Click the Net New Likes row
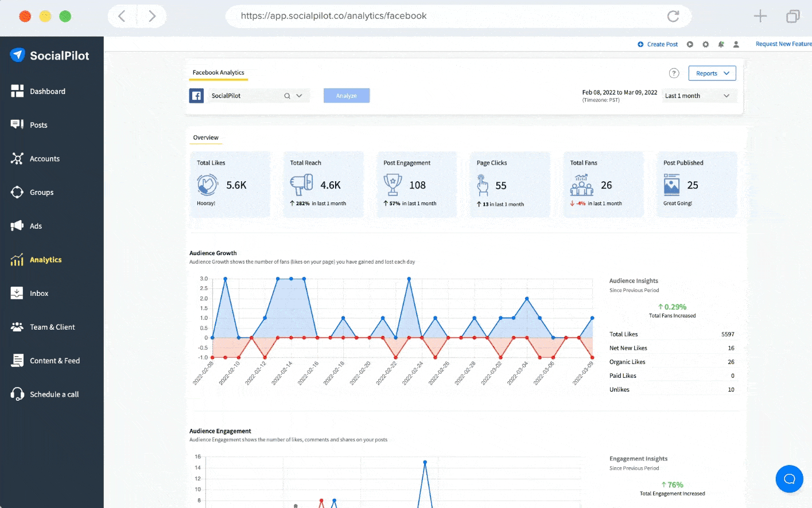The height and width of the screenshot is (508, 812). [x=672, y=348]
